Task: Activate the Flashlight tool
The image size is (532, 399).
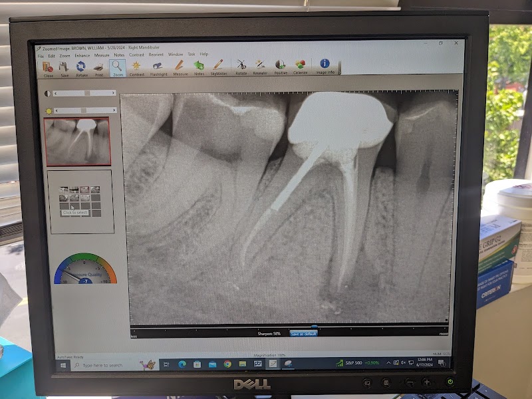Action: [x=158, y=68]
